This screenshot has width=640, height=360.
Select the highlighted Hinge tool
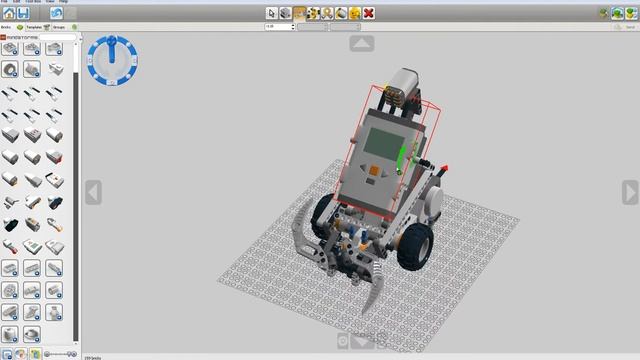point(299,13)
